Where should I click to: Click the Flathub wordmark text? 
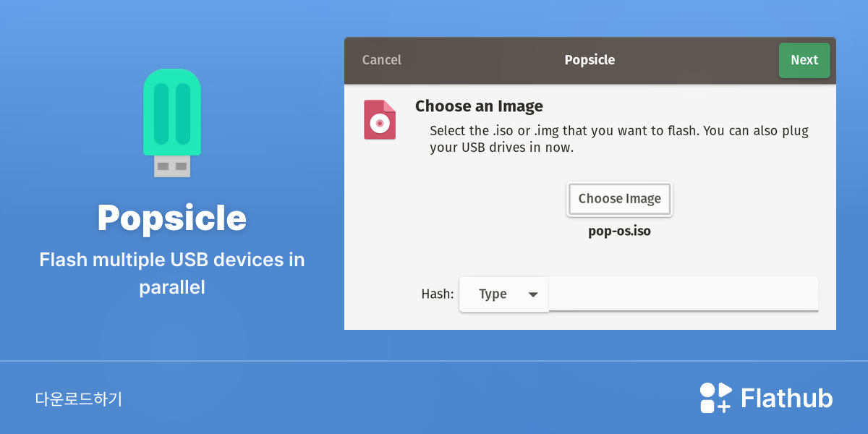point(787,398)
